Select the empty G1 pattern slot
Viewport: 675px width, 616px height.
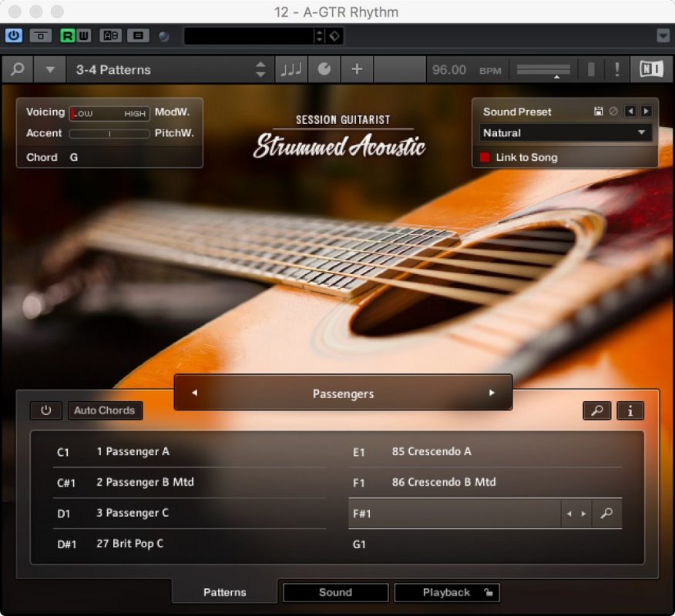pyautogui.click(x=485, y=544)
